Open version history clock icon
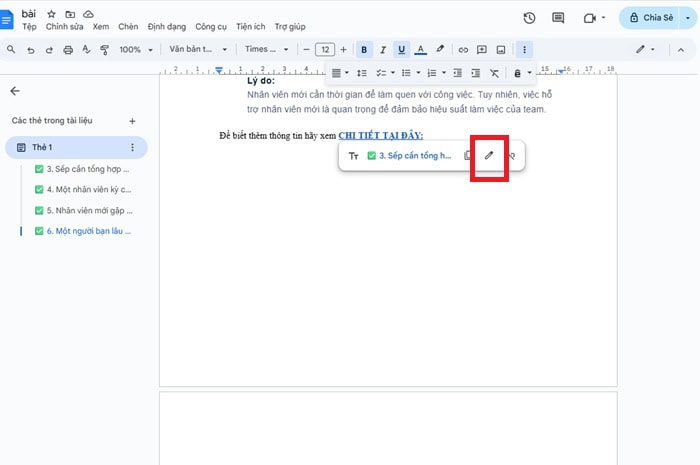Image resolution: width=700 pixels, height=465 pixels. tap(529, 18)
